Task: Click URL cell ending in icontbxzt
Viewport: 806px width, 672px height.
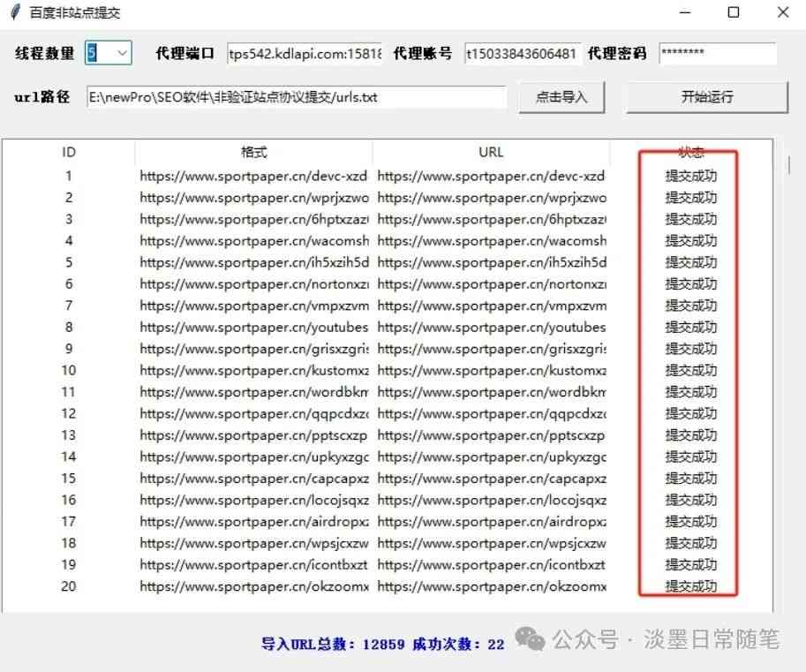Action: coord(492,564)
